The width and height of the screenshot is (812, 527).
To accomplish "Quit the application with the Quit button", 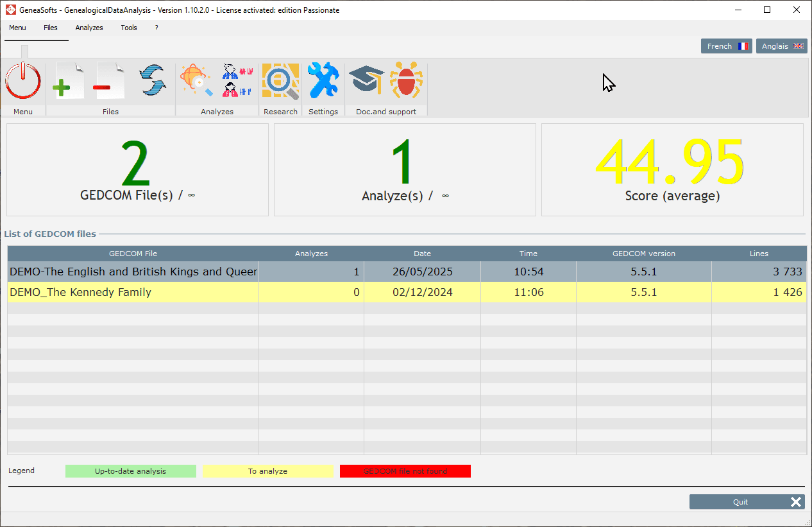I will point(747,501).
